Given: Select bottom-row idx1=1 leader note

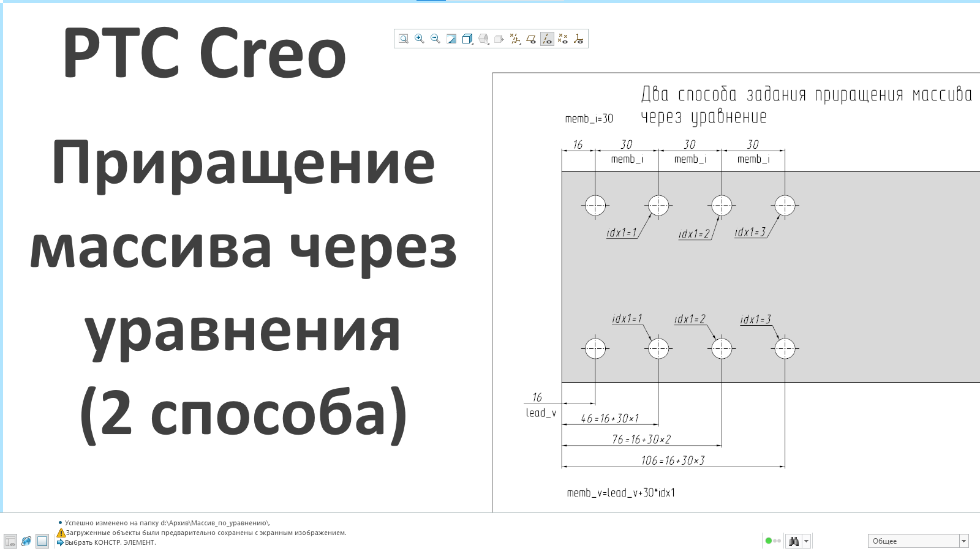Looking at the screenshot, I should click(627, 319).
